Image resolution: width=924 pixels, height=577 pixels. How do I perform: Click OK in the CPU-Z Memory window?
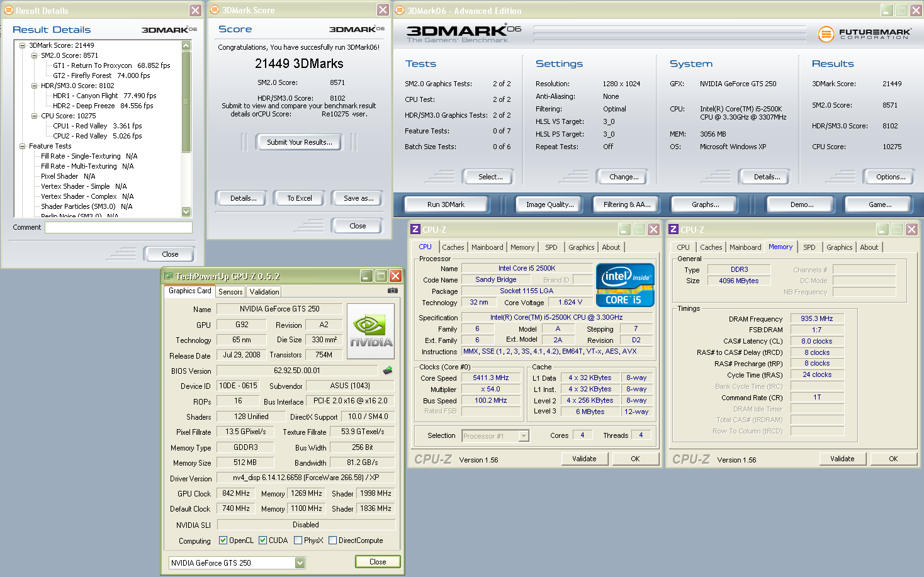[x=893, y=459]
